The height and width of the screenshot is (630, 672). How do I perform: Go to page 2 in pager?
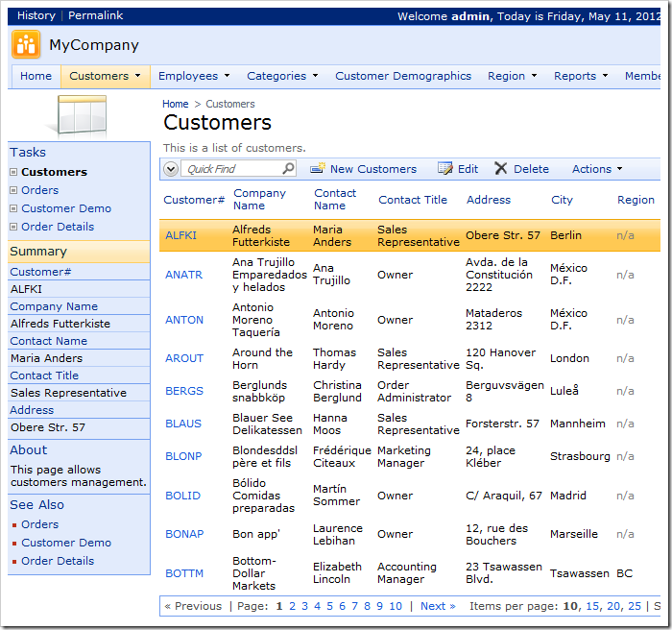[292, 606]
